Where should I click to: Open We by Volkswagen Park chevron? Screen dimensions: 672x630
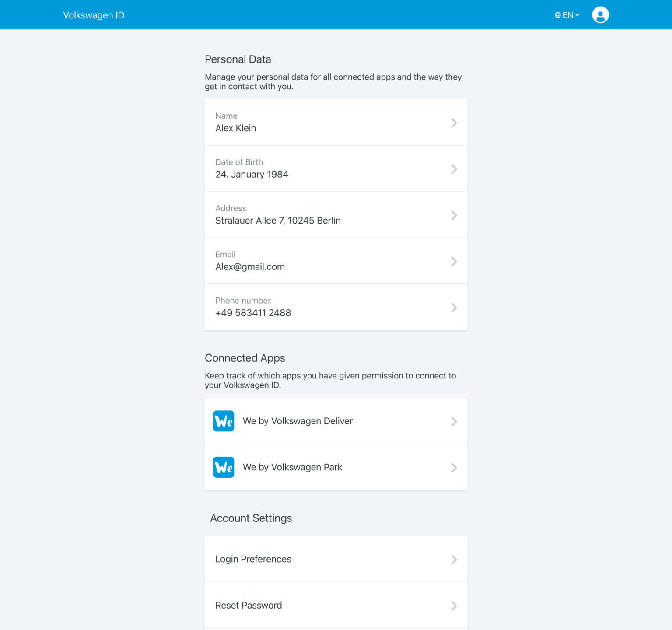[x=454, y=468]
